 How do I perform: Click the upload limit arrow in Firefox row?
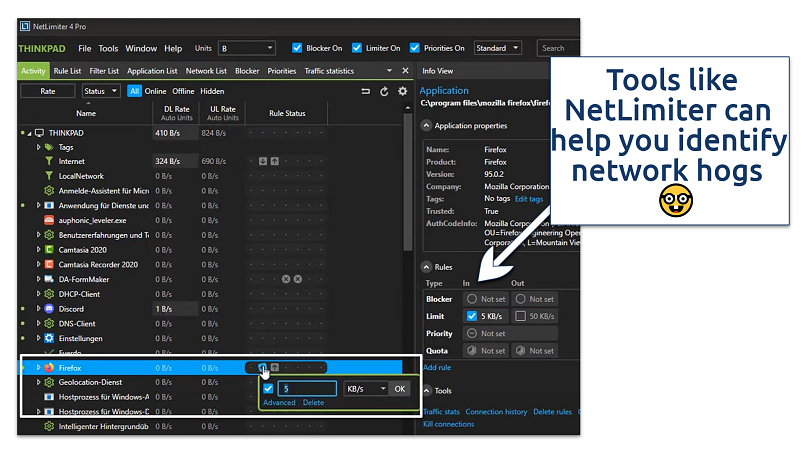click(275, 368)
